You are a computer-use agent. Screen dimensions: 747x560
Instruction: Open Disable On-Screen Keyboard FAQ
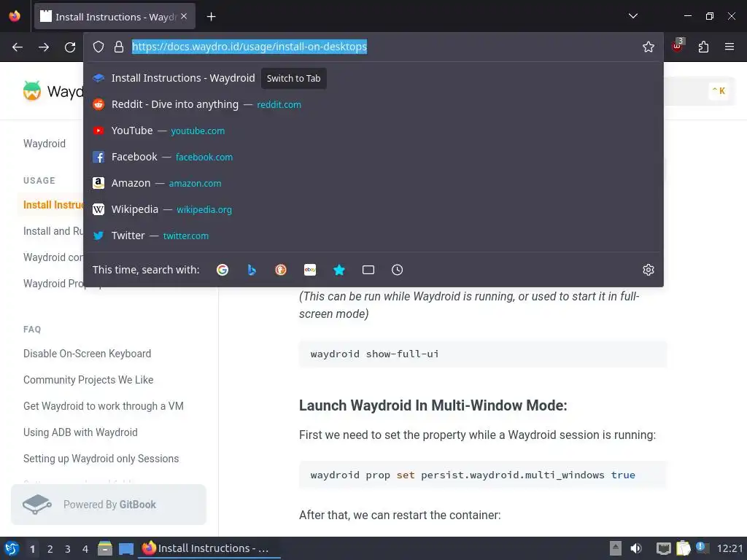pyautogui.click(x=88, y=354)
